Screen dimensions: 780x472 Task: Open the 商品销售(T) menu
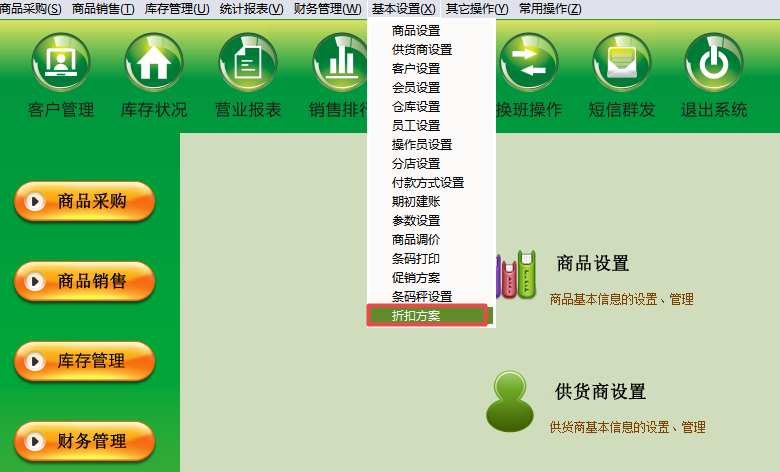[103, 9]
